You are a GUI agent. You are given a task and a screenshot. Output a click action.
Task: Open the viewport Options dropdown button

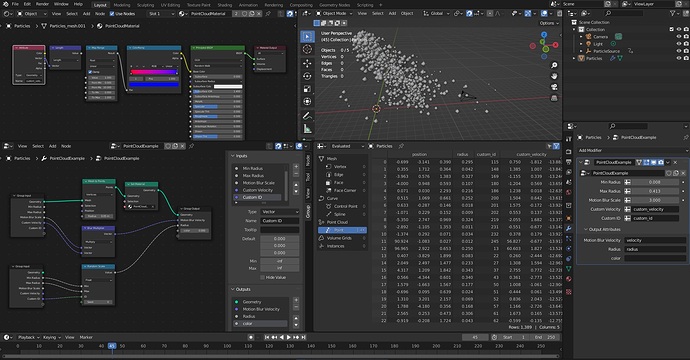[549, 23]
